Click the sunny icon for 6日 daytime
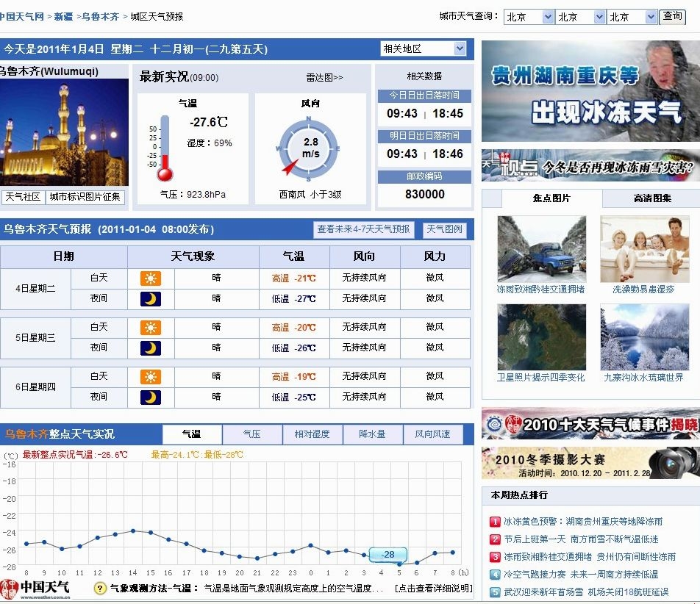 pos(151,377)
